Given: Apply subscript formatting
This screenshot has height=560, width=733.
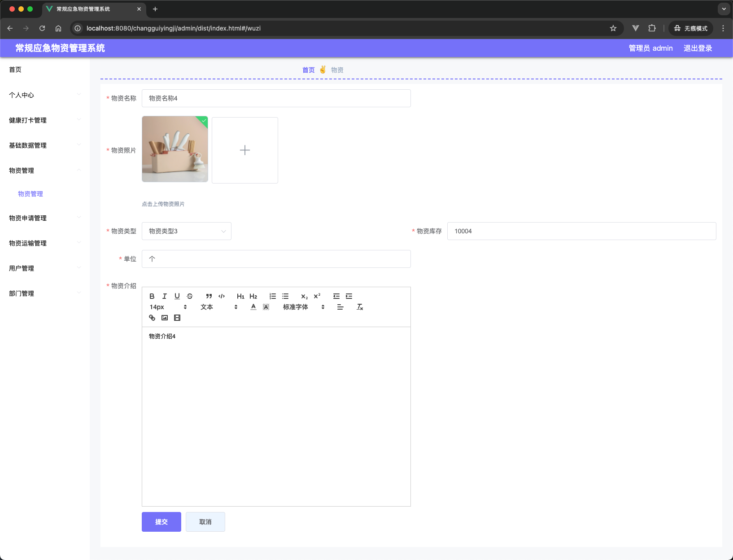Looking at the screenshot, I should [305, 296].
